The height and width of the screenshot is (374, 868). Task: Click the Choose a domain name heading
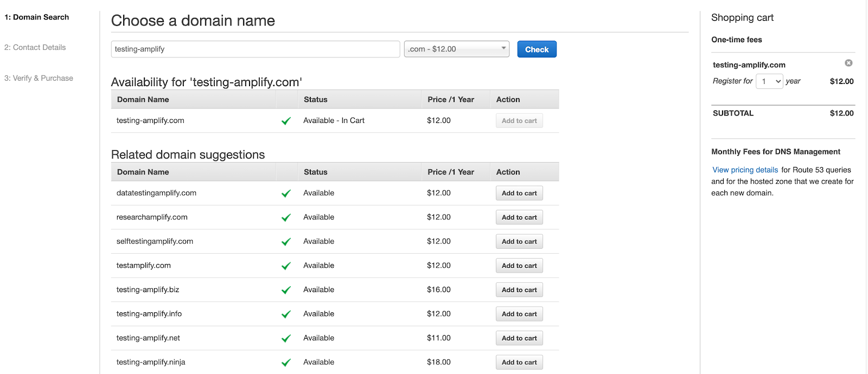click(x=193, y=21)
